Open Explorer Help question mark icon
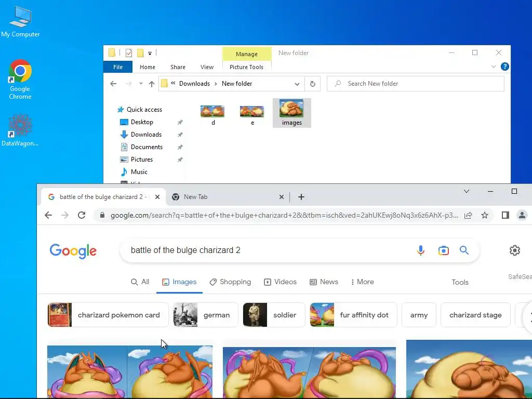The image size is (532, 399). coord(504,66)
